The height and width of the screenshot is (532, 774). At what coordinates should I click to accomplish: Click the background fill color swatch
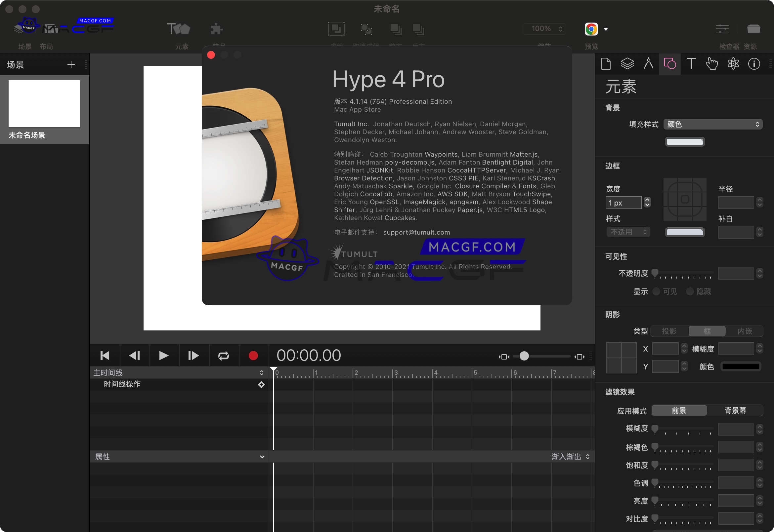click(x=685, y=142)
